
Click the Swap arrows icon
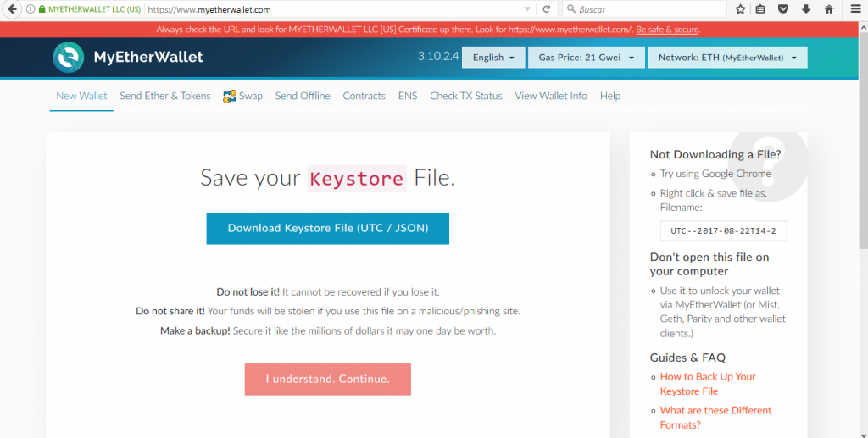pos(230,97)
